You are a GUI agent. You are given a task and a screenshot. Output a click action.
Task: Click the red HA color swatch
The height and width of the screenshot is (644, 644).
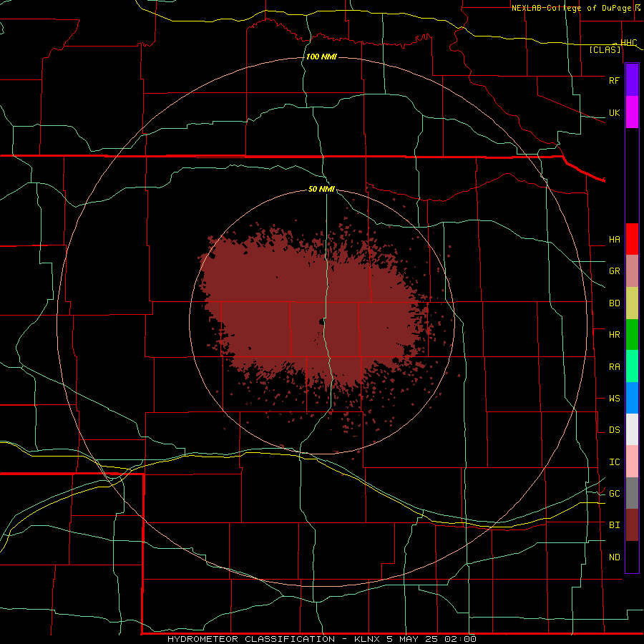tap(632, 239)
